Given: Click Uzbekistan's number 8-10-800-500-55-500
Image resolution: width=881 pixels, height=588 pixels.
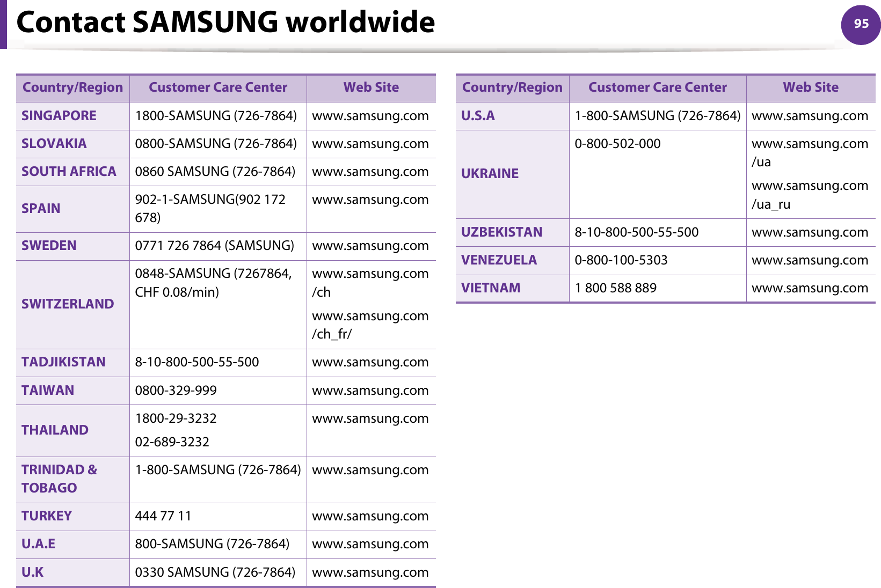Looking at the screenshot, I should coord(637,232).
